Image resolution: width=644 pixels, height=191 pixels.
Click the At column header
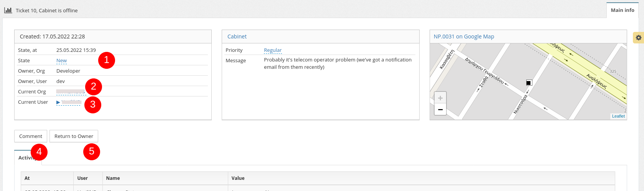(27, 178)
